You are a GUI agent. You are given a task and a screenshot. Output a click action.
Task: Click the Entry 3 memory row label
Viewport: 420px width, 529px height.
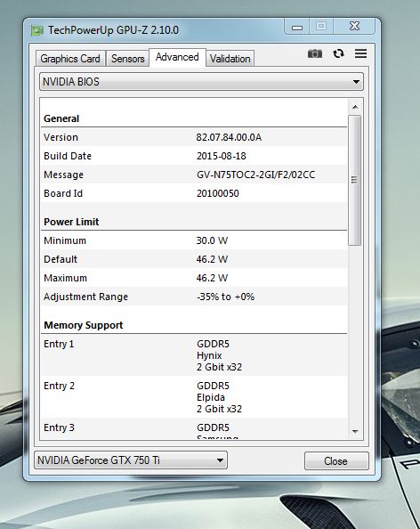point(59,427)
